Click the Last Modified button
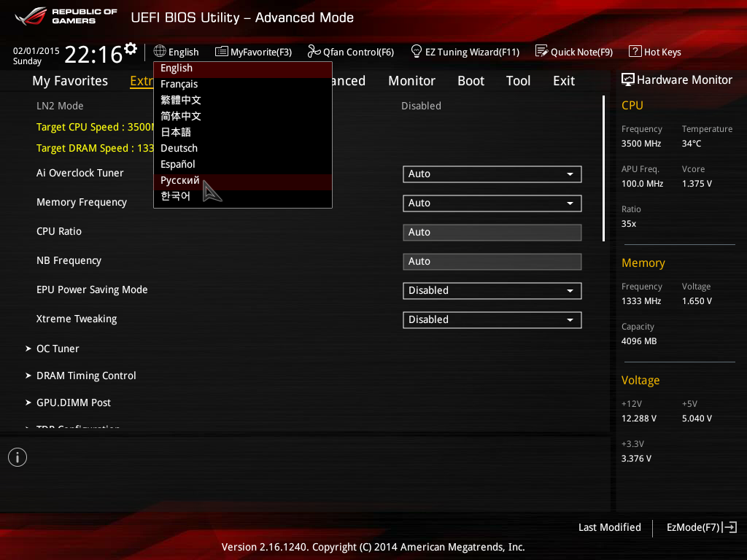The height and width of the screenshot is (560, 747). click(x=609, y=527)
